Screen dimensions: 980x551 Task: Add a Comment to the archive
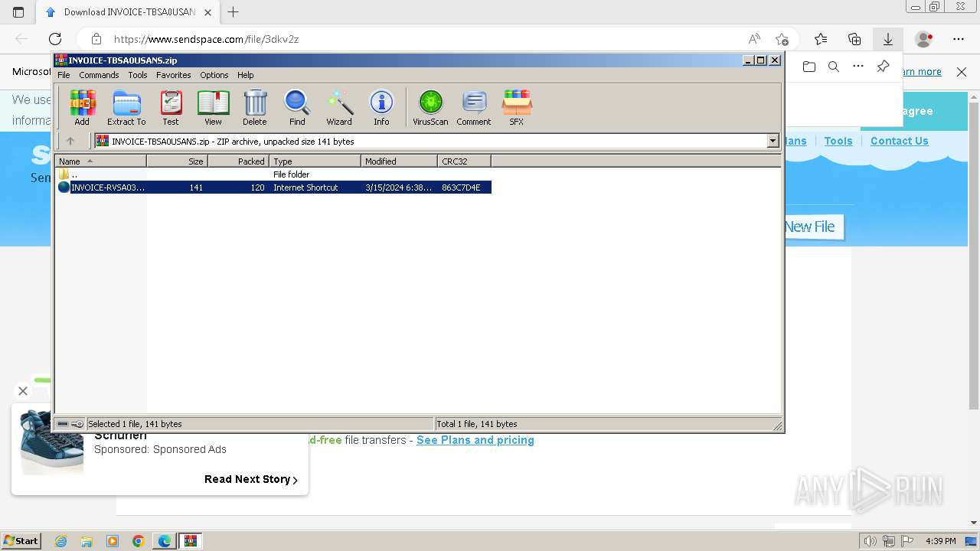(x=474, y=107)
